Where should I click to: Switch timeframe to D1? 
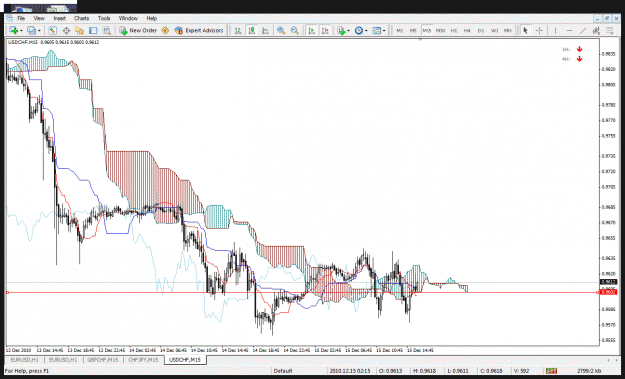tap(481, 30)
